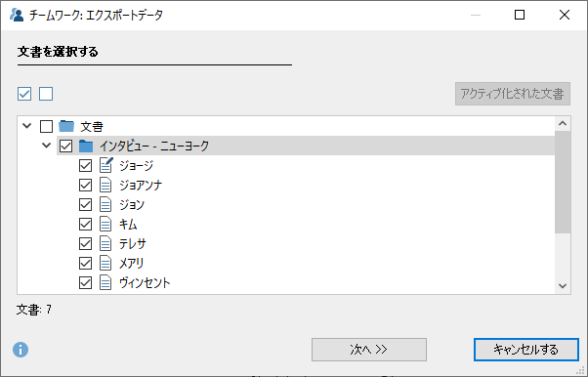Click the deselect-all empty box icon
The height and width of the screenshot is (377, 588).
[46, 94]
